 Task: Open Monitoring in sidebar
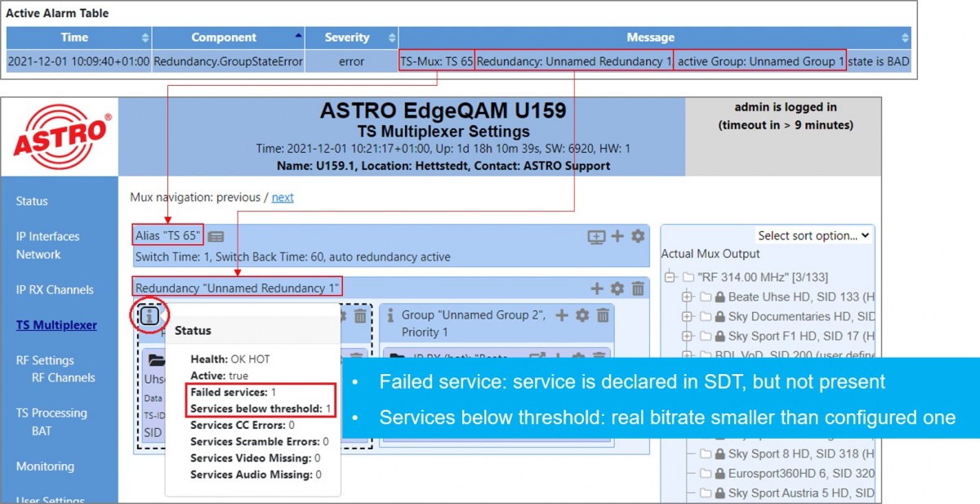pyautogui.click(x=45, y=466)
